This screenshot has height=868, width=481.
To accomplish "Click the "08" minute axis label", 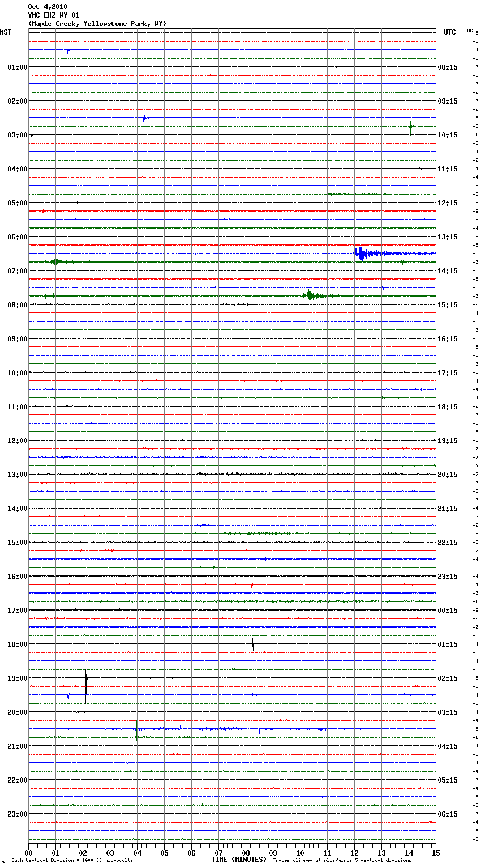I will [246, 853].
